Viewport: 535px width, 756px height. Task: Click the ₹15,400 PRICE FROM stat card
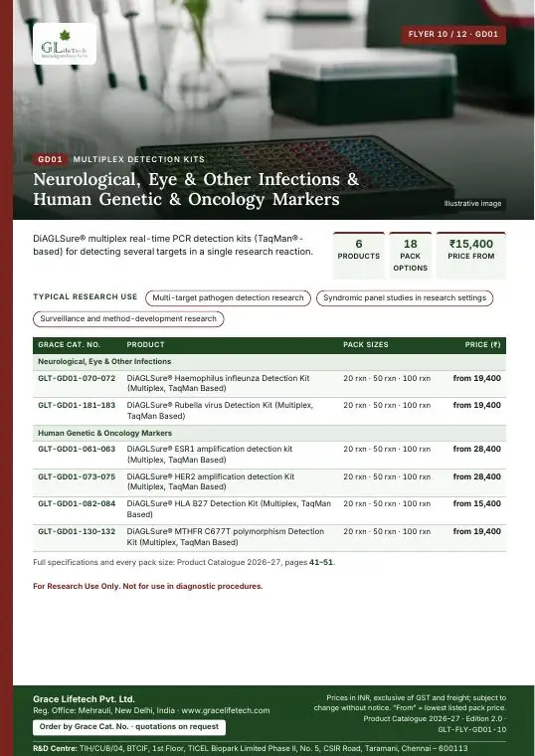[x=471, y=256]
